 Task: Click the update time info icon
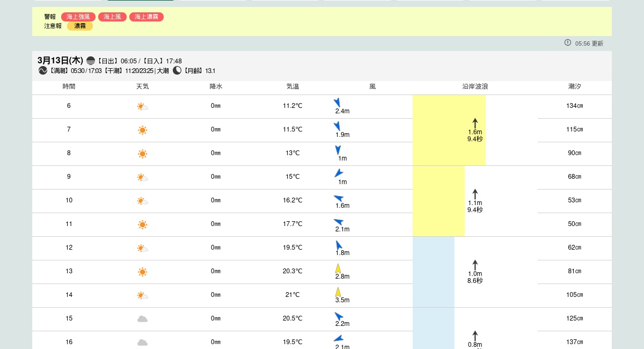[568, 42]
